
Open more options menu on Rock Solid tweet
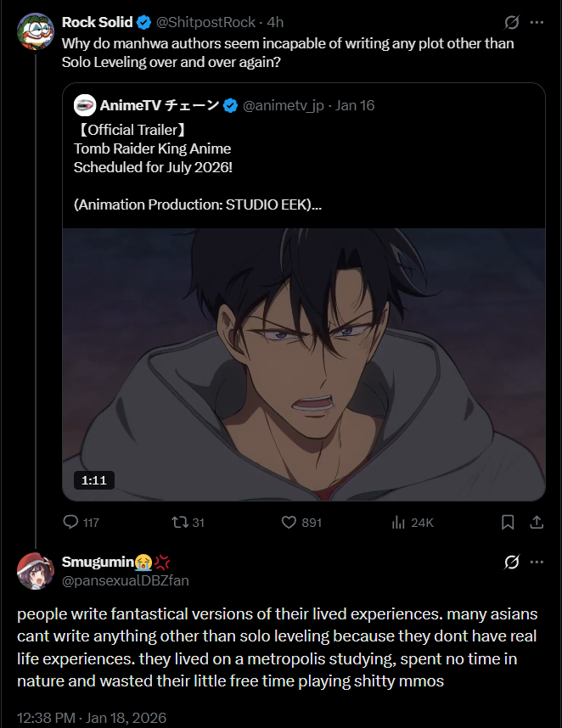point(537,23)
